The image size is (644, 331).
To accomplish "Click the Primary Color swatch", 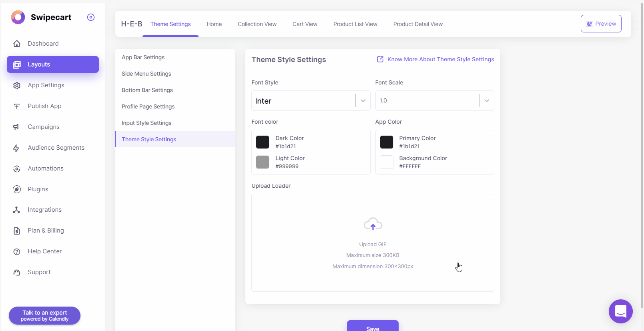I will 386,142.
